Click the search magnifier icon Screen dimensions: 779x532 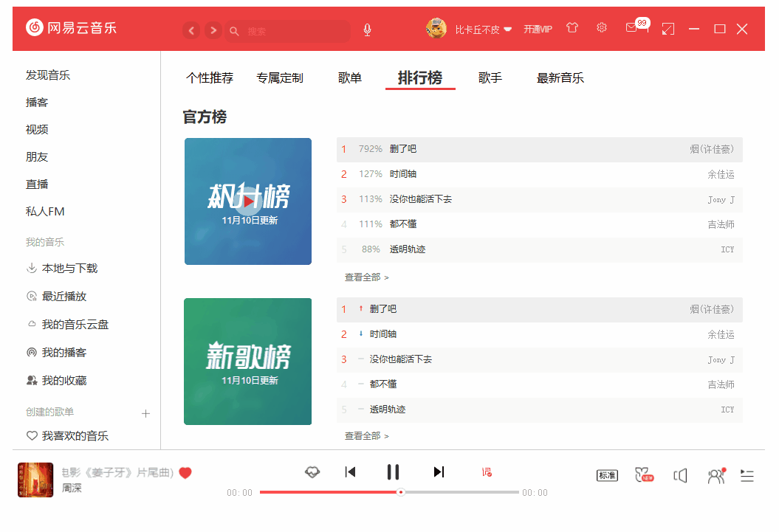[x=234, y=31]
